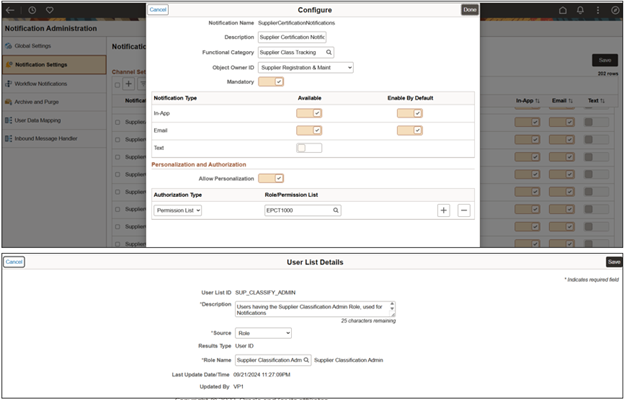The width and height of the screenshot is (624, 400).
Task: Toggle Allow Personalization switch
Action: tap(271, 178)
